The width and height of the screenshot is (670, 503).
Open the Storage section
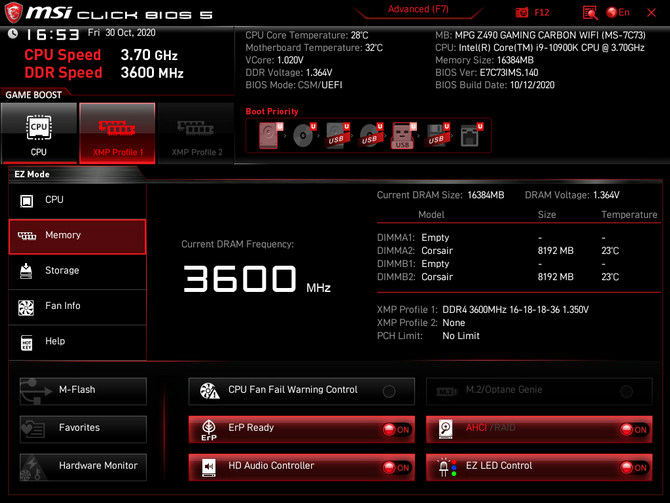(x=77, y=271)
